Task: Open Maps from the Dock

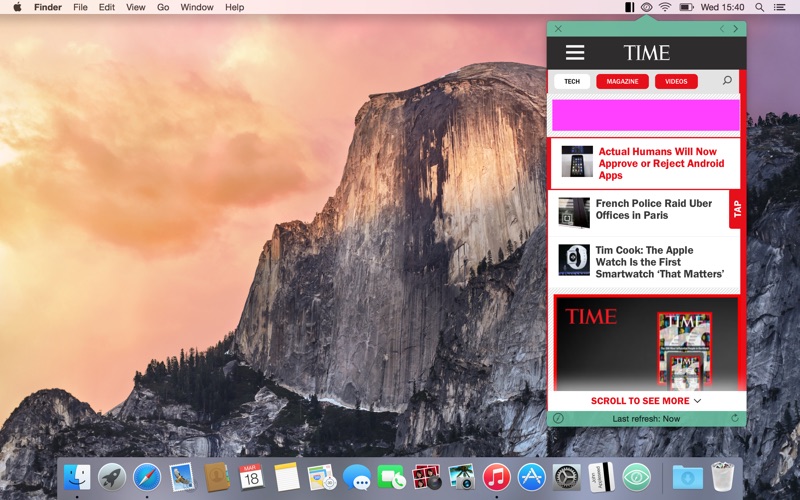Action: tap(321, 478)
